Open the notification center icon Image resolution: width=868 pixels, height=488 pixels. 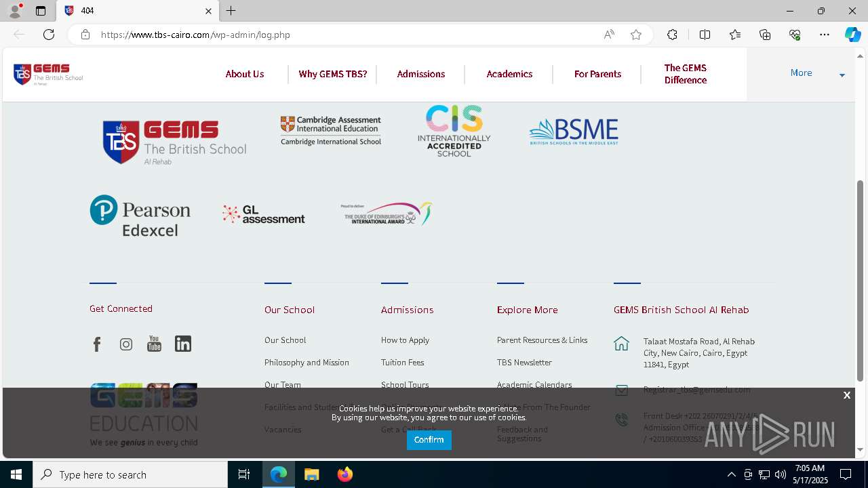click(846, 474)
